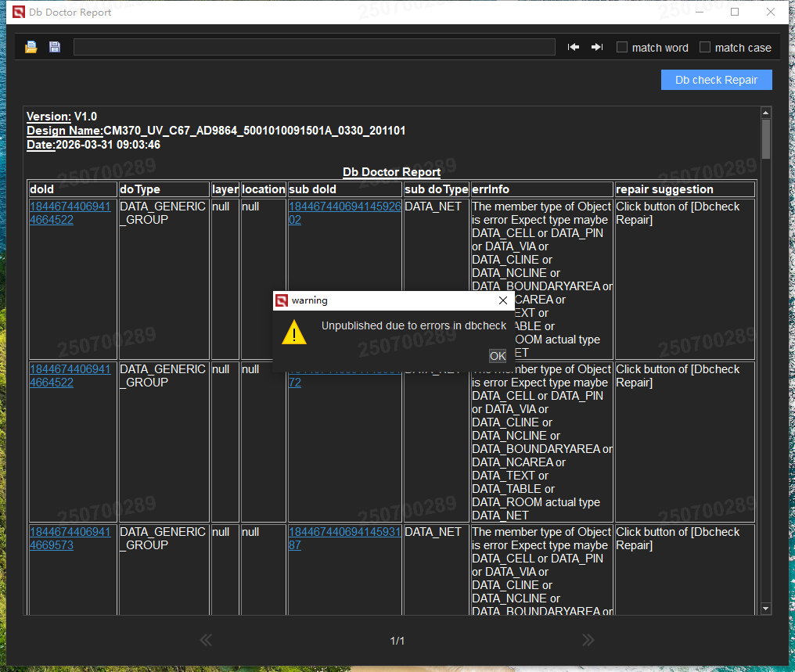
Task: Jump to previous search match arrow
Action: [574, 47]
